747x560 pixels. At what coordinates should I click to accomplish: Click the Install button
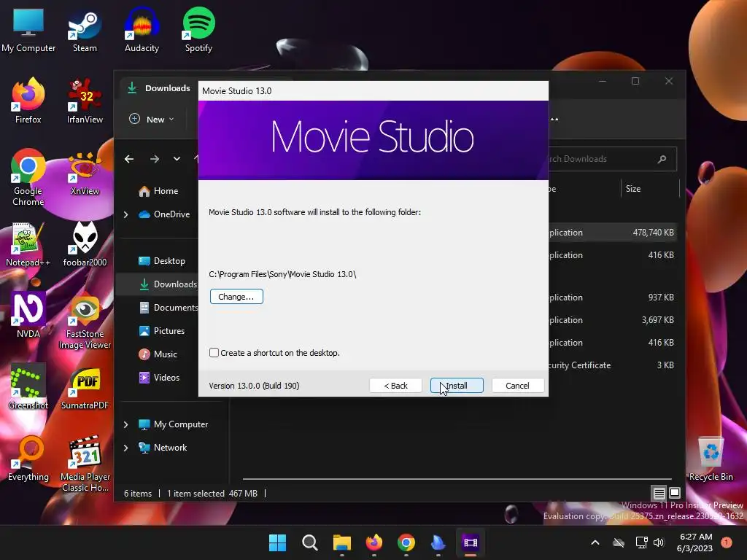[x=457, y=386]
